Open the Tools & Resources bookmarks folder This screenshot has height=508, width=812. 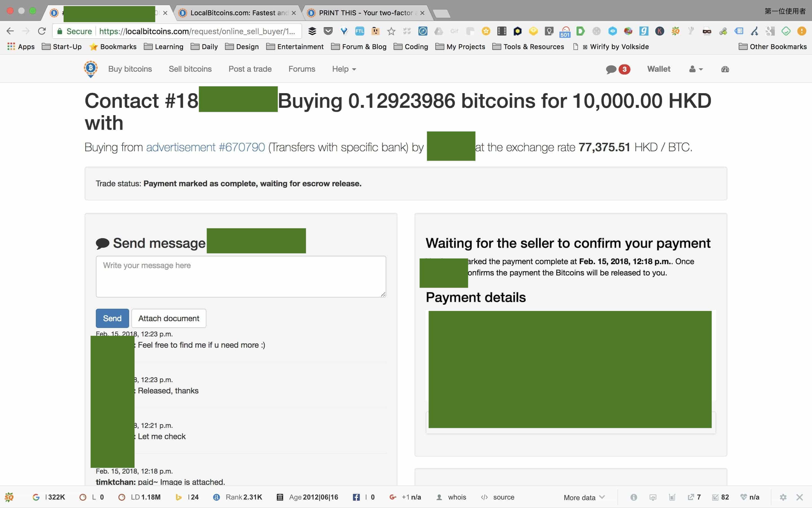(528, 47)
